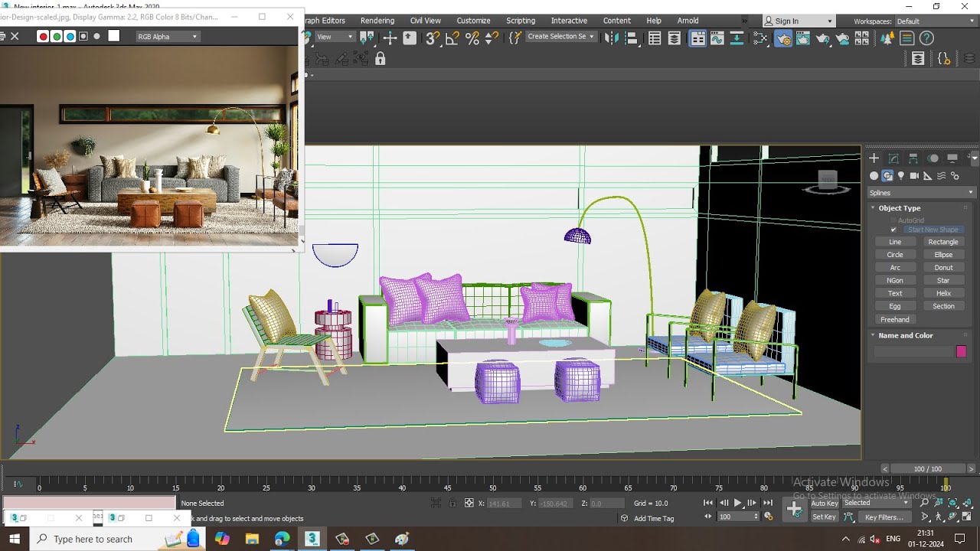980x551 pixels.
Task: Click the pink object color swatch
Action: point(962,351)
